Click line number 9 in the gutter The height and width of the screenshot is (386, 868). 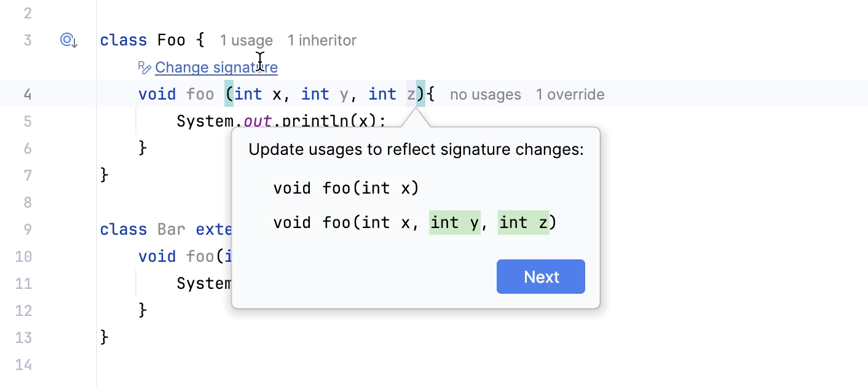pyautogui.click(x=28, y=229)
